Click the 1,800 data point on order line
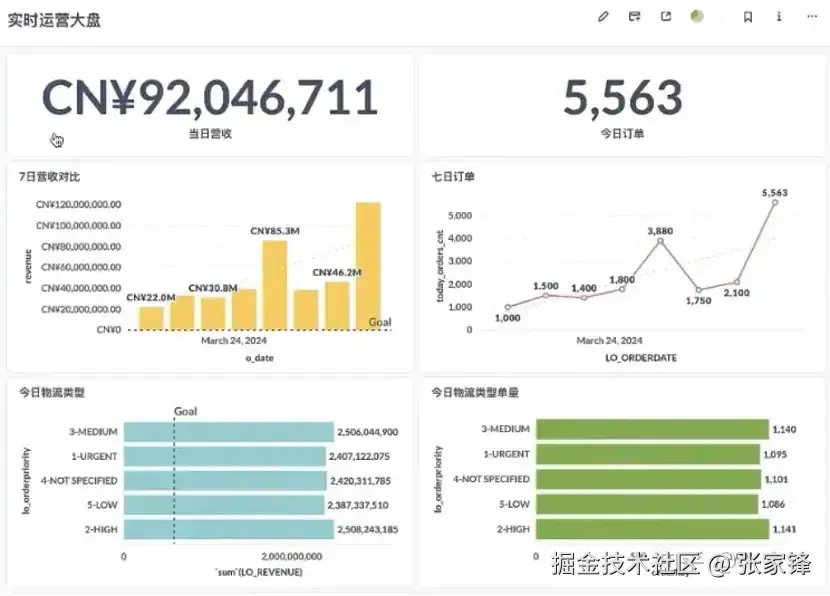Screen dimensions: 830x596 (622, 288)
